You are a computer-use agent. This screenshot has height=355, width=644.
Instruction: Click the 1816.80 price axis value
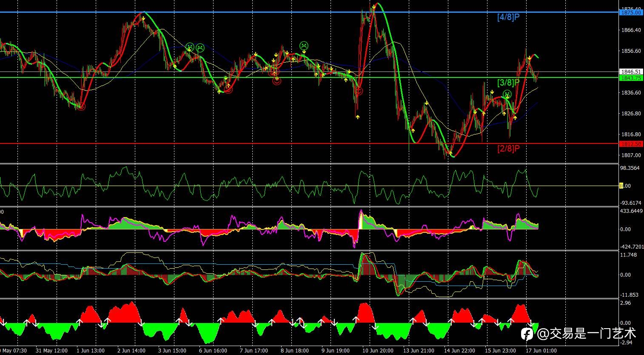[x=631, y=134]
